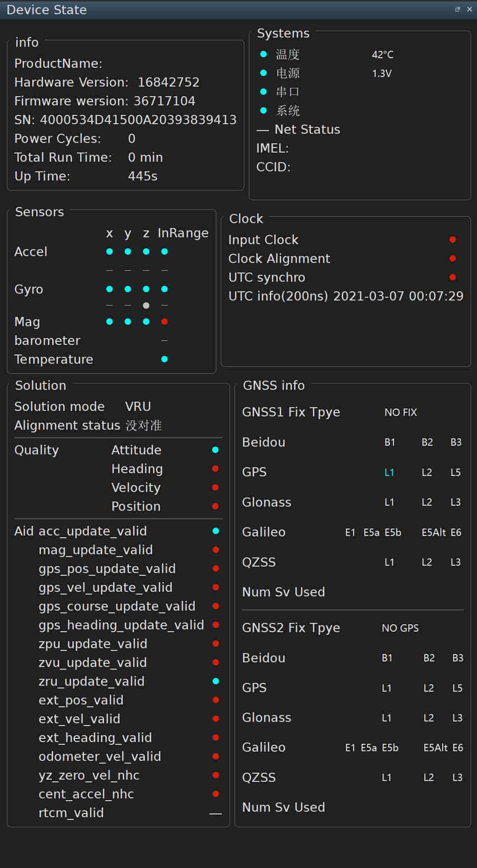Click the Input Clock red status indicator

pos(453,240)
